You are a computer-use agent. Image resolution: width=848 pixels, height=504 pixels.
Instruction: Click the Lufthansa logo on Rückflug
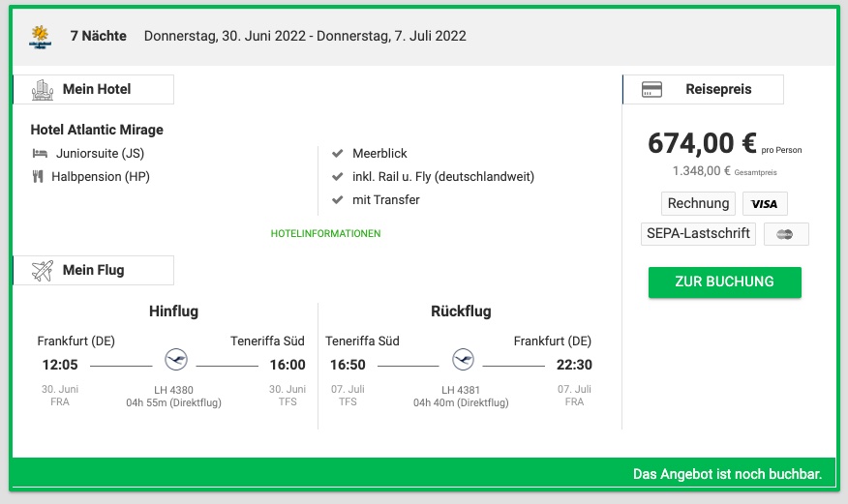click(463, 359)
